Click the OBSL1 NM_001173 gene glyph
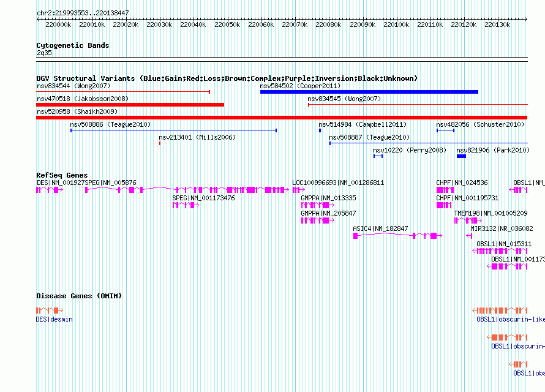This screenshot has width=545, height=392. (507, 266)
